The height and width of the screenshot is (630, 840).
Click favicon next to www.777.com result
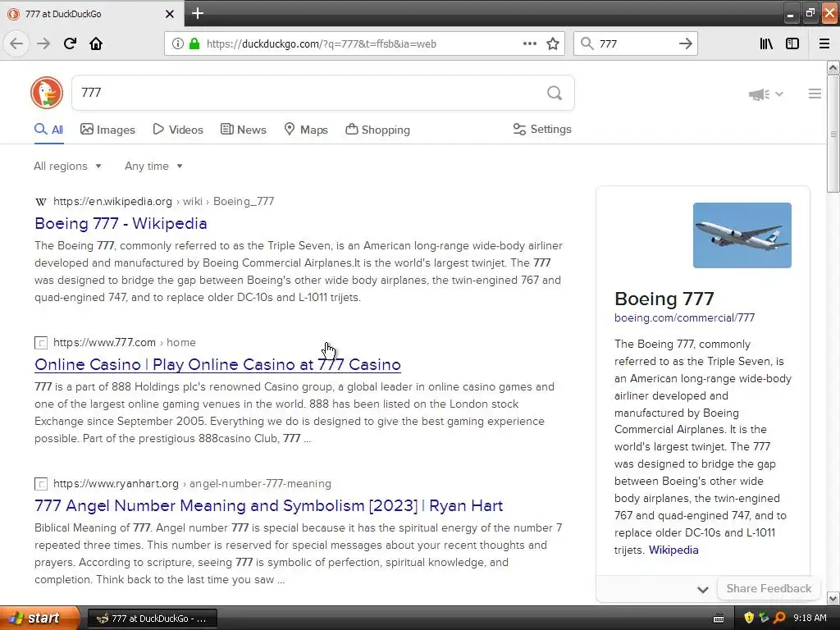[41, 343]
